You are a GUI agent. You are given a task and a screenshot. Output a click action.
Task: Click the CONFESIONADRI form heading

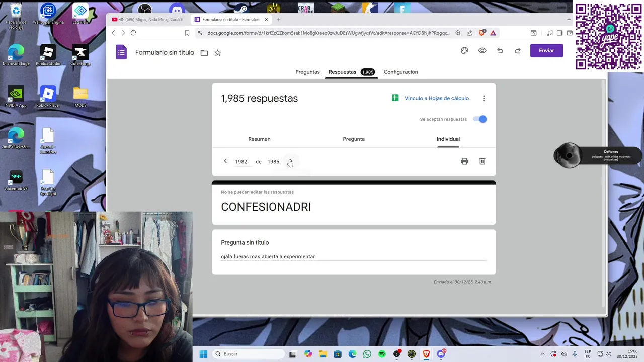266,207
